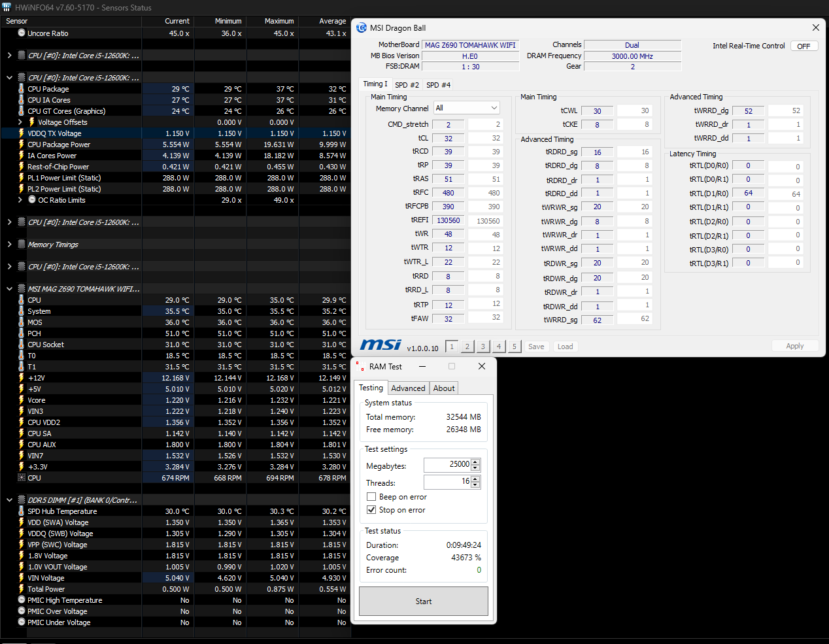Increase the Megabytes value with up arrow
This screenshot has width=829, height=644.
click(x=475, y=462)
